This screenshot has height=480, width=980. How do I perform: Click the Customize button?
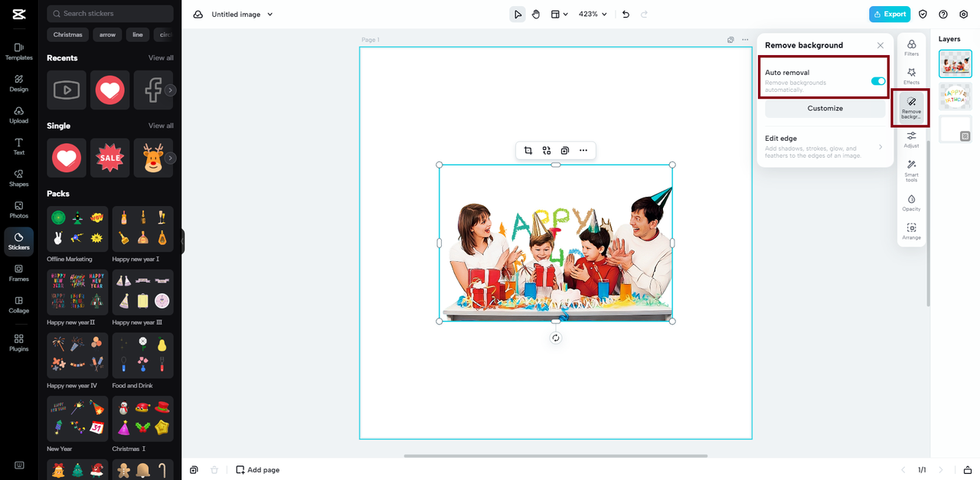pos(825,109)
